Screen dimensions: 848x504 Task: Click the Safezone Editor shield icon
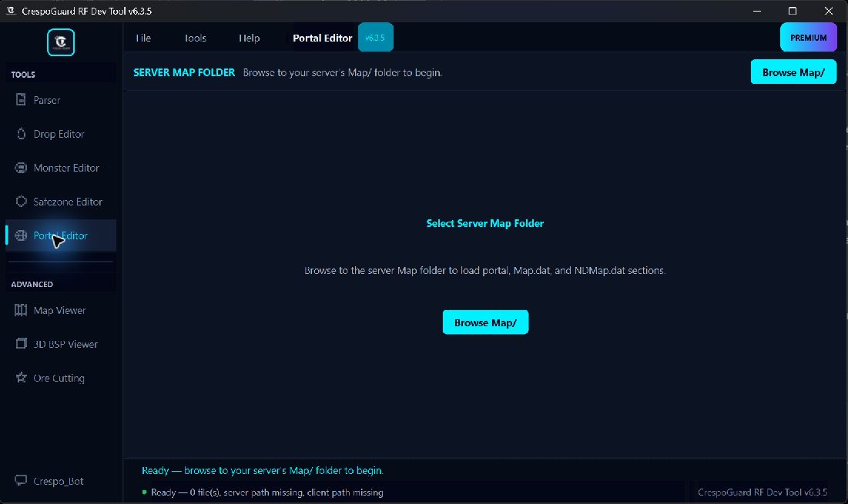tap(21, 201)
